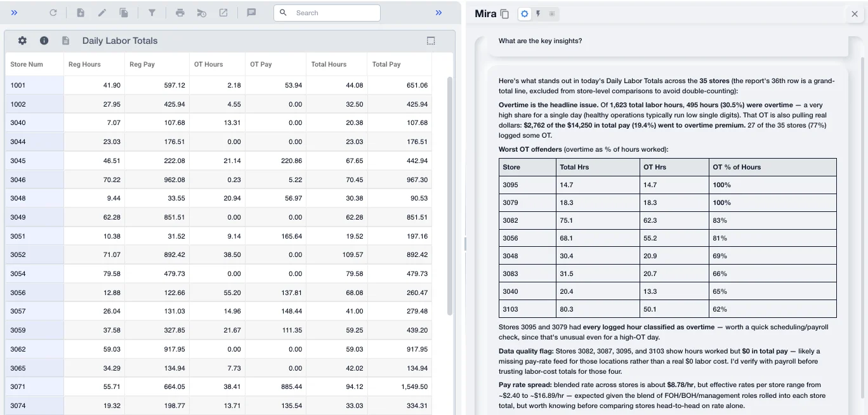Click store 3083 in Mira's table
The width and height of the screenshot is (868, 415).
pos(527,273)
